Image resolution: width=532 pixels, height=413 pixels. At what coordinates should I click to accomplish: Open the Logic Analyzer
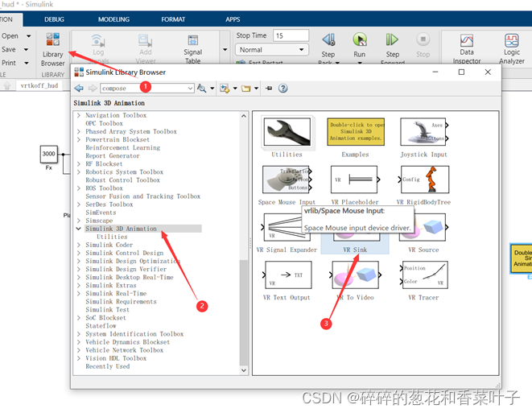[512, 49]
